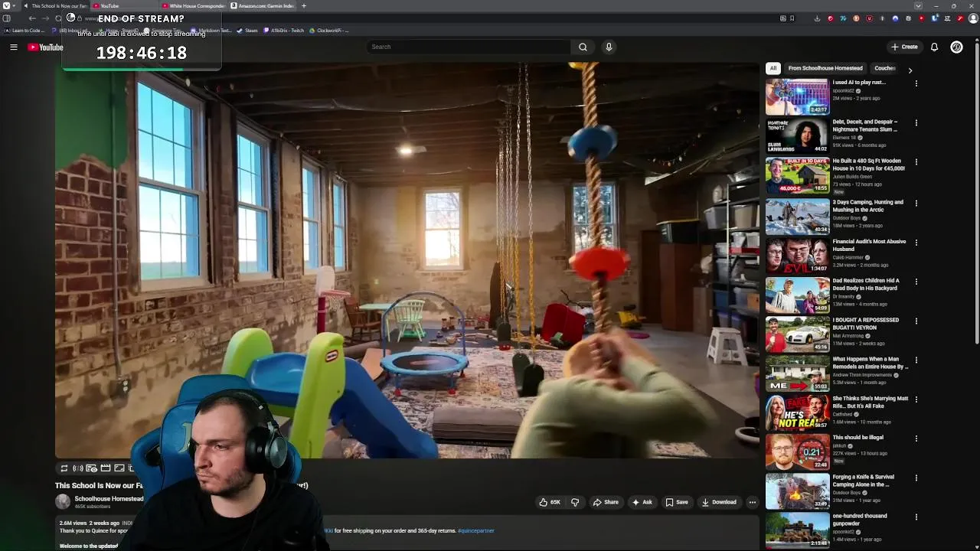Switch to the second 'YouTube' browser tab
Screen dimensions: 980x551
pos(122,6)
